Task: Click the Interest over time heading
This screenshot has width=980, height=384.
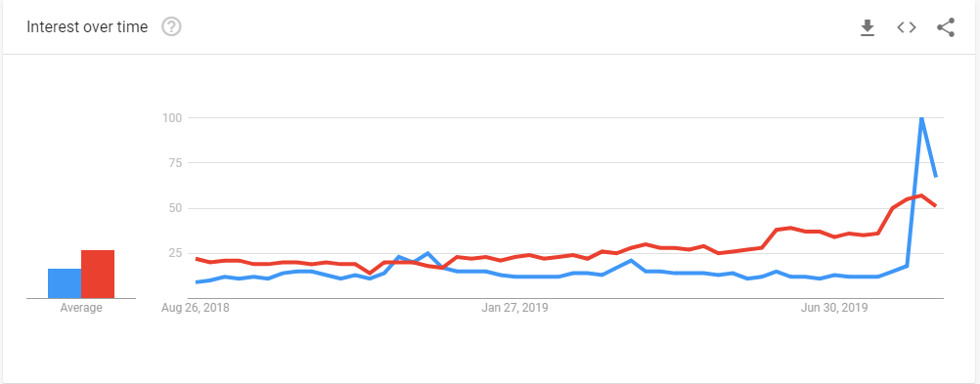Action: pos(87,26)
